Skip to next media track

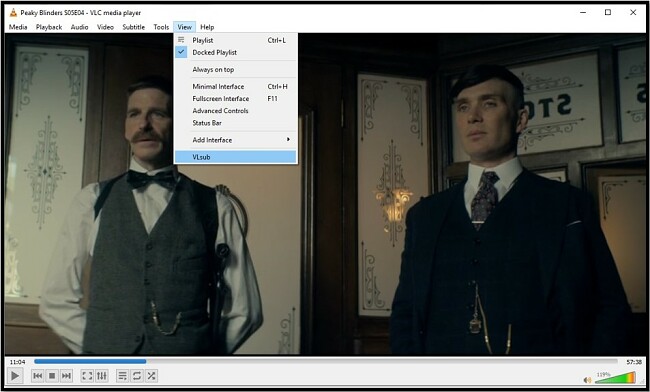[x=66, y=376]
